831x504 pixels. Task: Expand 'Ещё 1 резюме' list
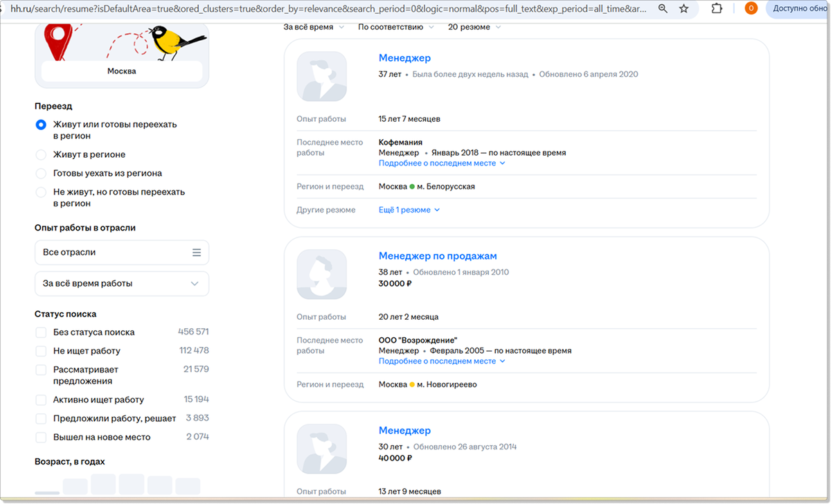[409, 210]
